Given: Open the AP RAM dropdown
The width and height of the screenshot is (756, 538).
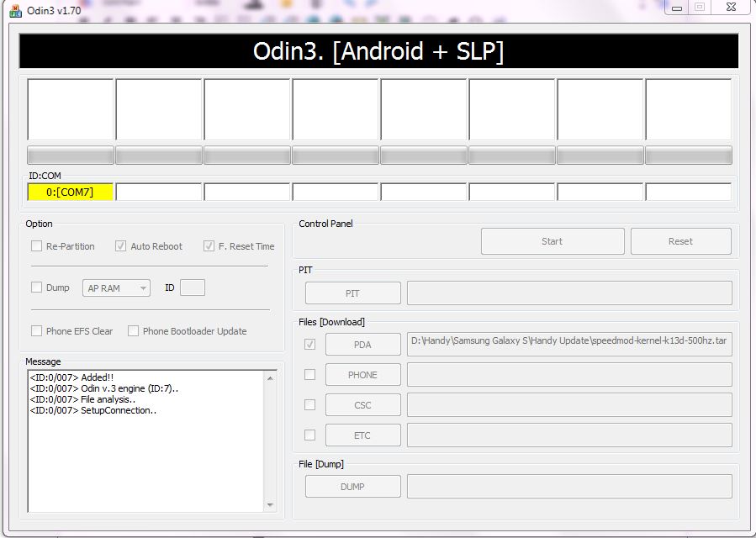Looking at the screenshot, I should [116, 288].
